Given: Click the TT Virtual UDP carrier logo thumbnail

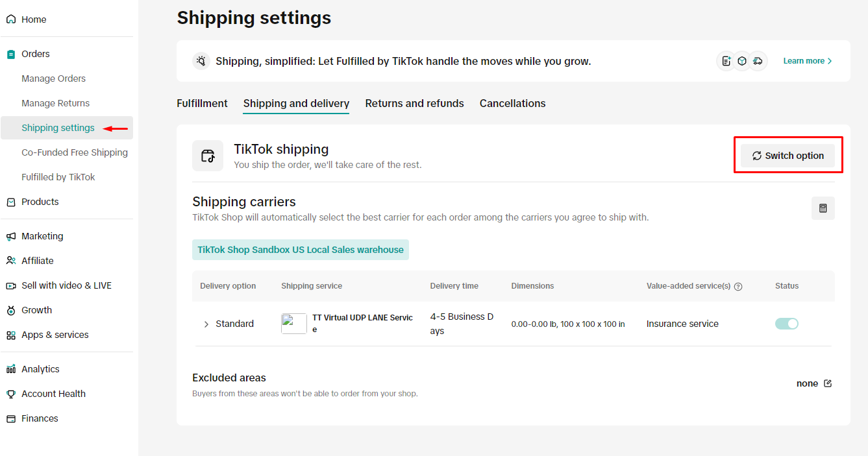Looking at the screenshot, I should coord(294,324).
